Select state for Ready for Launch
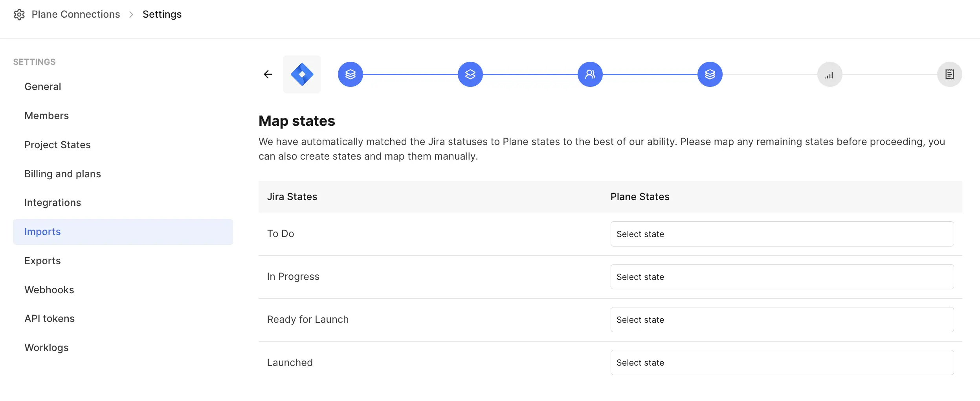The width and height of the screenshot is (980, 401). tap(782, 320)
